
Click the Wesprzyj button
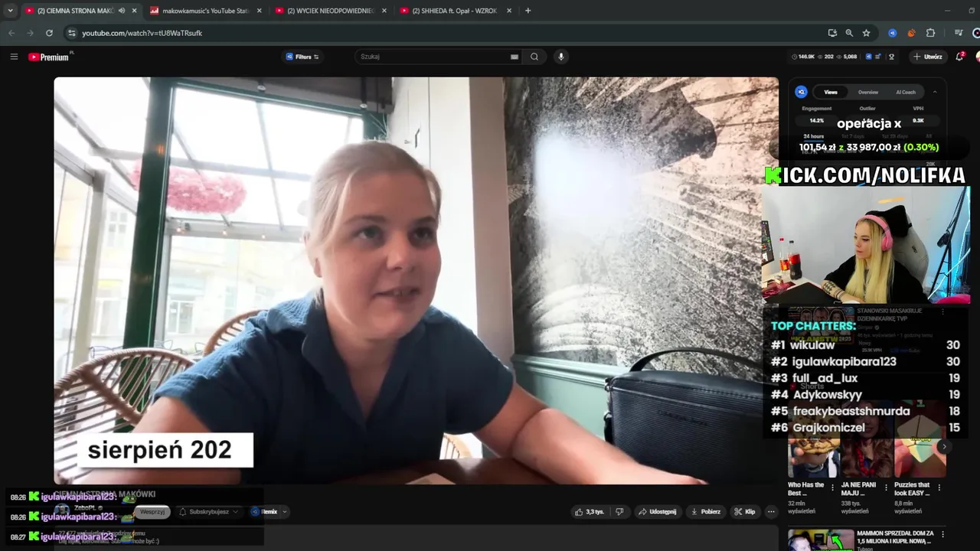152,512
